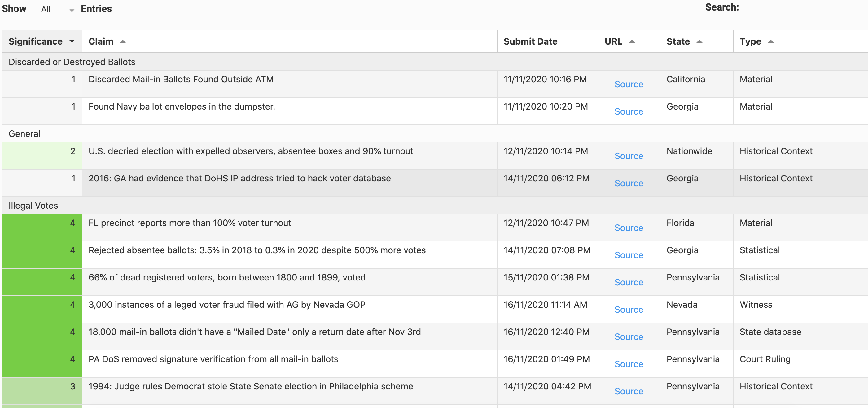Click type 'Statistical' in Rejected absentee ballots row
This screenshot has width=868, height=408.
tap(760, 250)
